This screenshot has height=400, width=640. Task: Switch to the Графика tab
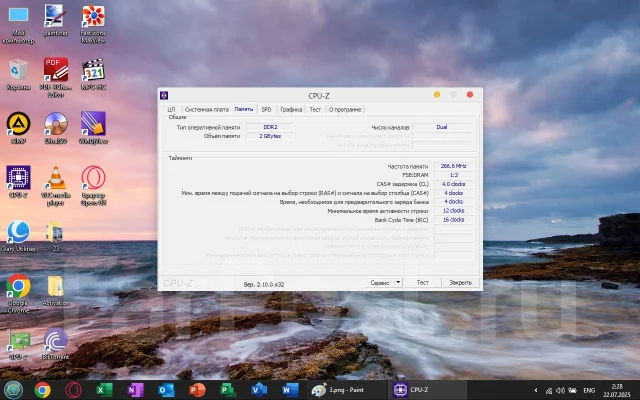291,109
